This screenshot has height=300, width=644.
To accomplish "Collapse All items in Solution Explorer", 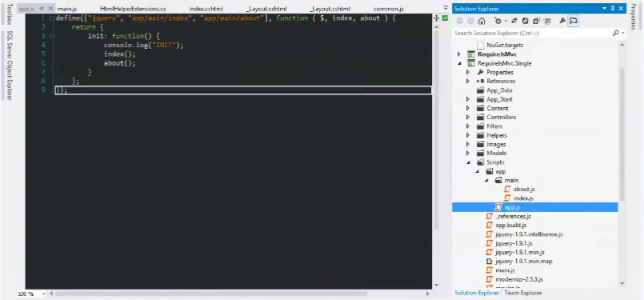I will point(536,21).
